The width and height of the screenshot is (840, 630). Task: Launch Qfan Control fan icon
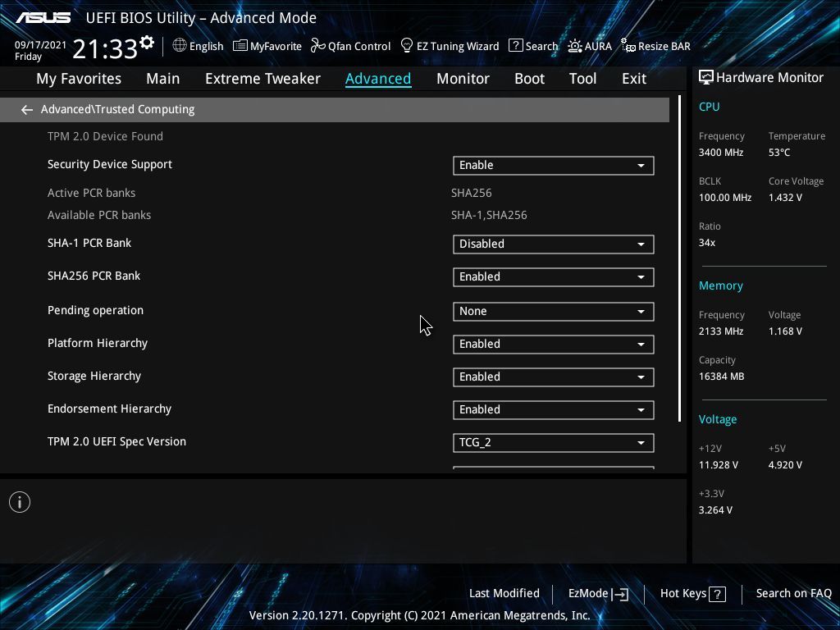pos(318,46)
